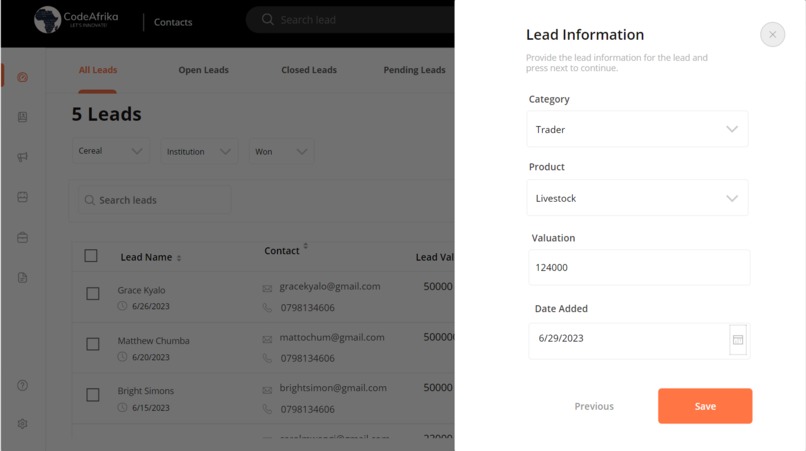Click the clock icon beside 6/26/2023
This screenshot has width=806, height=451.
tap(122, 306)
